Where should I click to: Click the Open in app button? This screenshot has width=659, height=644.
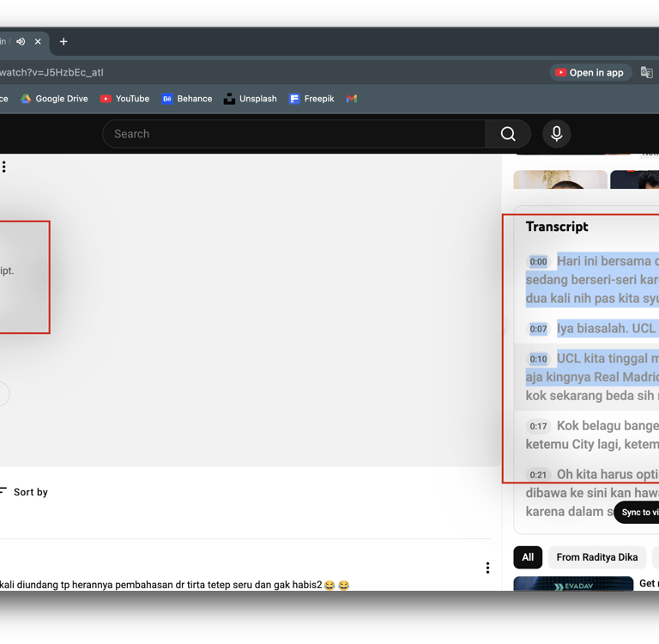[590, 73]
